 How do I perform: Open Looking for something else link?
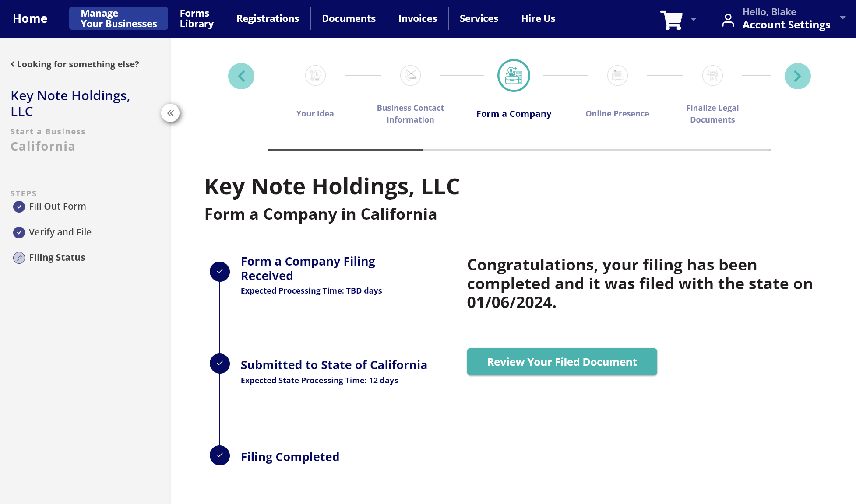pyautogui.click(x=74, y=64)
